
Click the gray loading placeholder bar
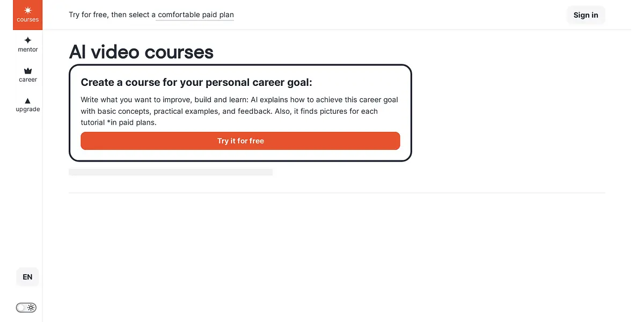click(x=171, y=172)
